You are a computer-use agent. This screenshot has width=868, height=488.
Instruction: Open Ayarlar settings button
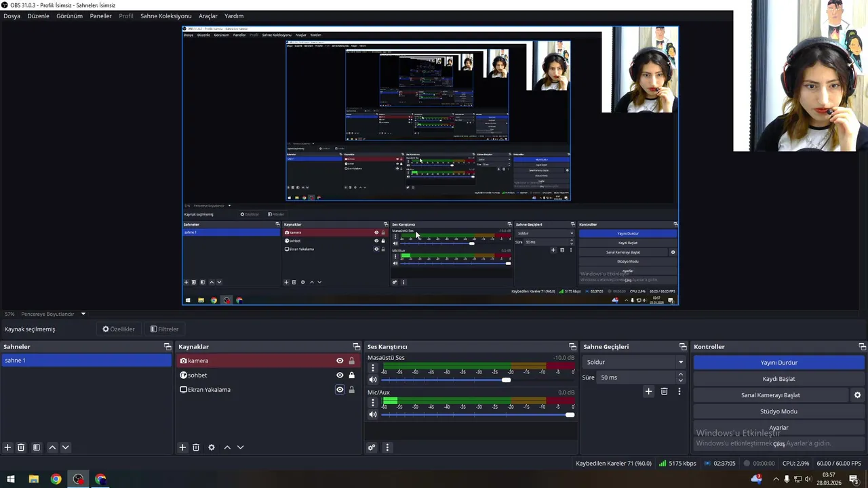coord(778,428)
